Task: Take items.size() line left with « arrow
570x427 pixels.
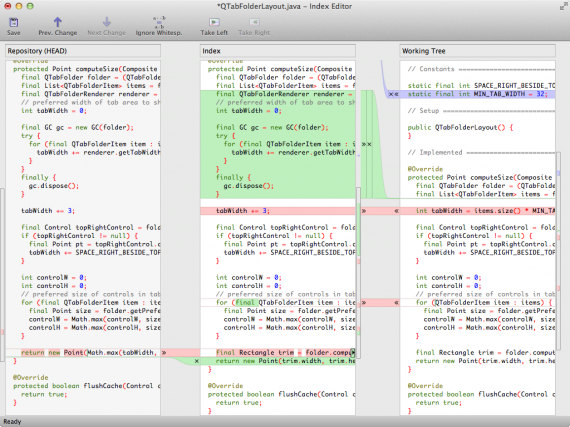Action: (x=396, y=211)
